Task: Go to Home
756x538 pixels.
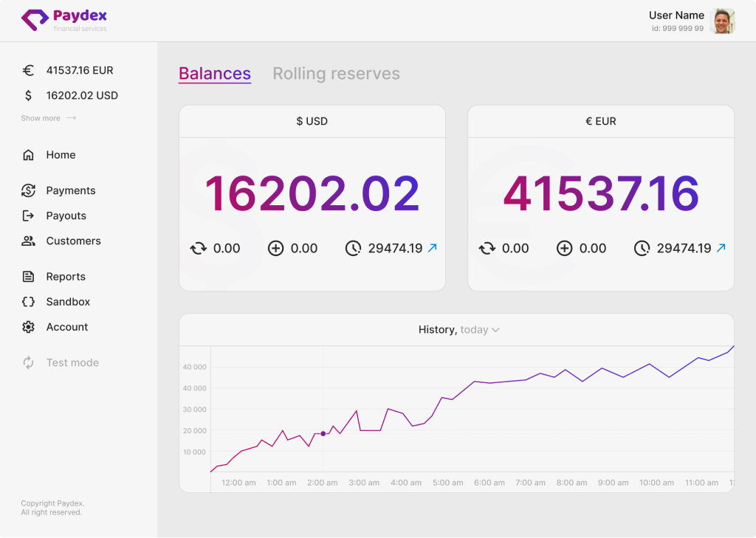Action: (61, 155)
